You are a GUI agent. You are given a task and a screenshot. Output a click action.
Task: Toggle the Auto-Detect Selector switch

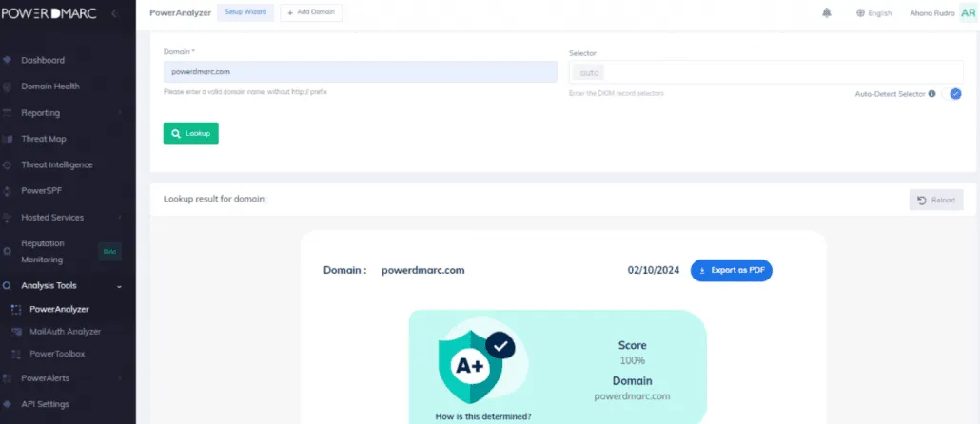pos(951,94)
